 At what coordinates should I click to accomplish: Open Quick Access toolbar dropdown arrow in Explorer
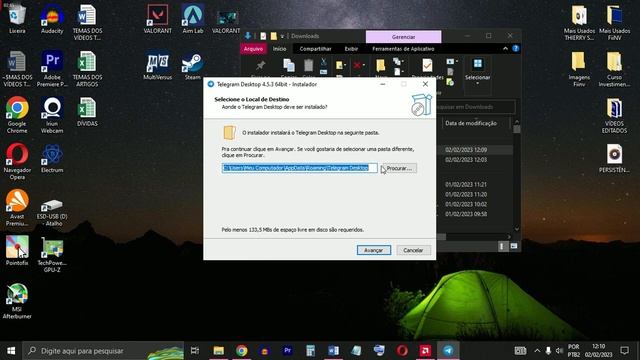(x=282, y=36)
